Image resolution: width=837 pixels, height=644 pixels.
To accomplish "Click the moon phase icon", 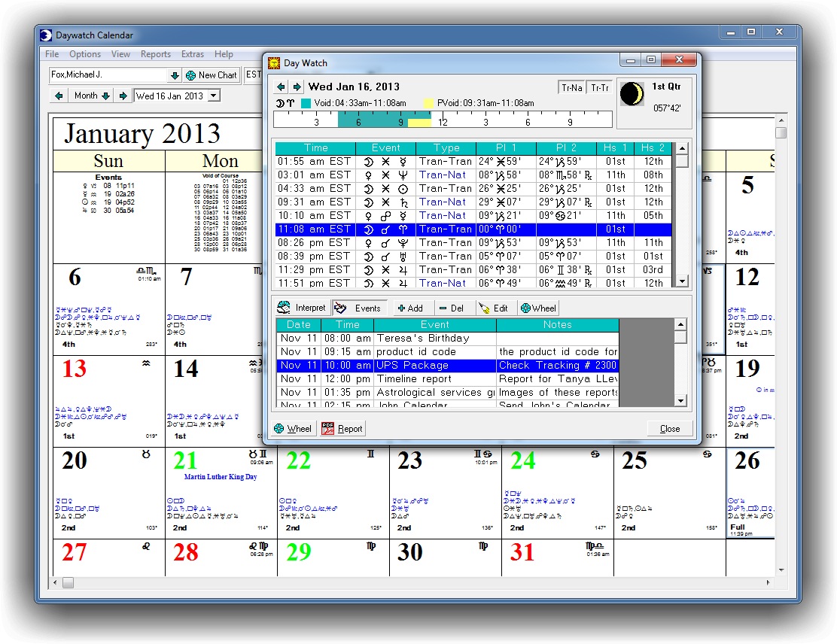I will [x=631, y=94].
